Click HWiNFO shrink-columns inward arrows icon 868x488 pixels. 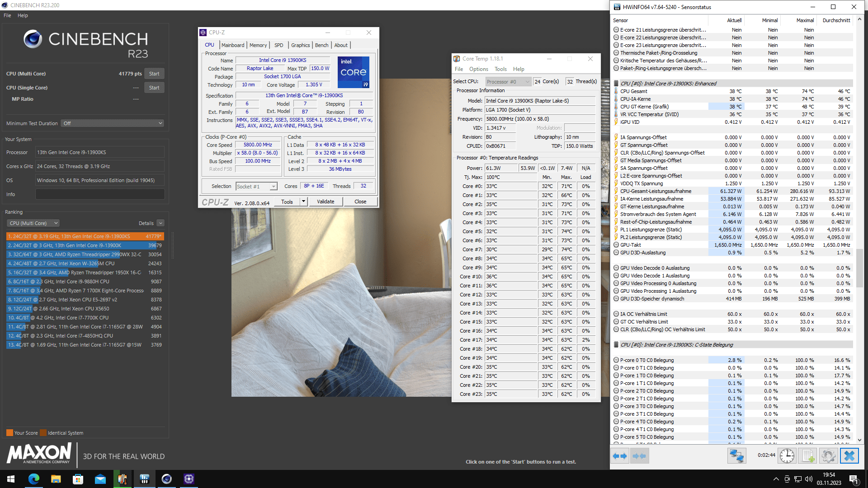tap(639, 456)
